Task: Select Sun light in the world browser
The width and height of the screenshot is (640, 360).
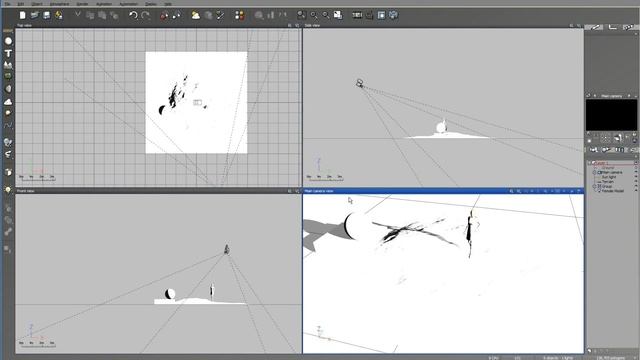Action: [x=609, y=177]
